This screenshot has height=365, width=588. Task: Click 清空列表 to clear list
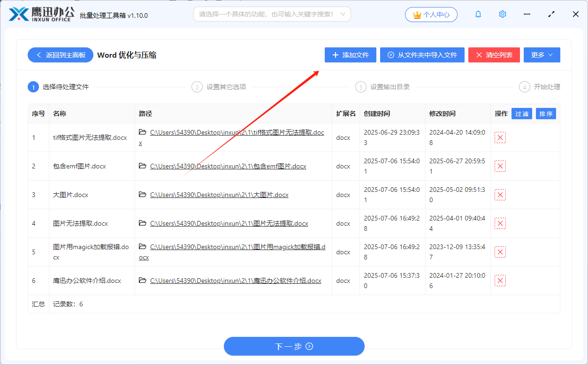(494, 55)
